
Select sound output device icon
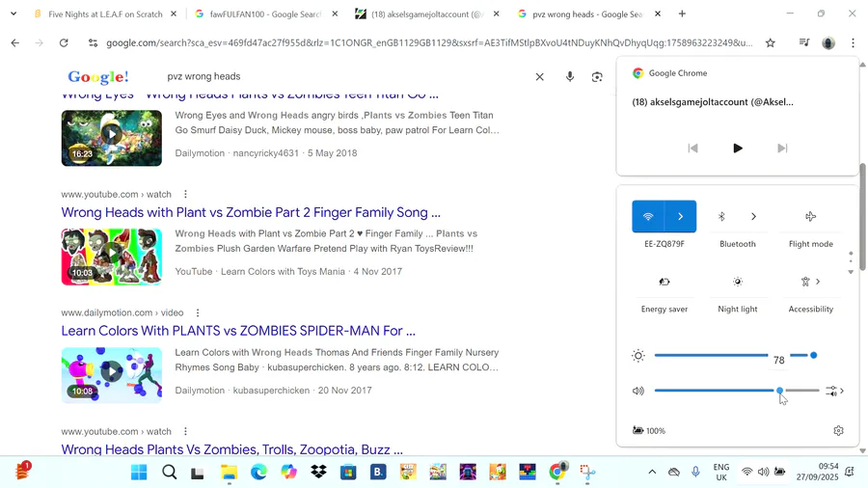[835, 391]
